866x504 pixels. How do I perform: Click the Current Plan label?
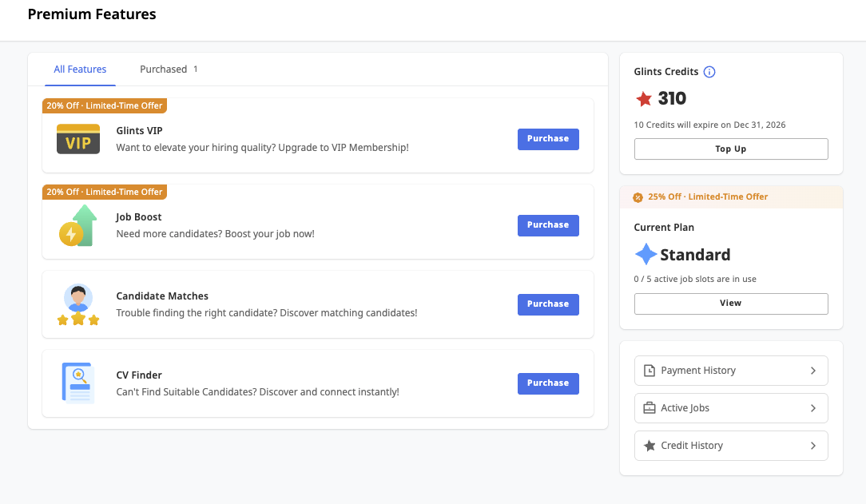(x=664, y=228)
